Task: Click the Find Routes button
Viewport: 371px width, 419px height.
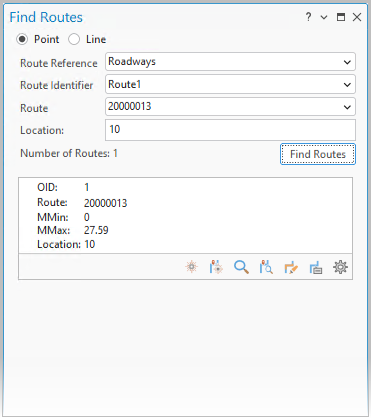Action: [318, 154]
